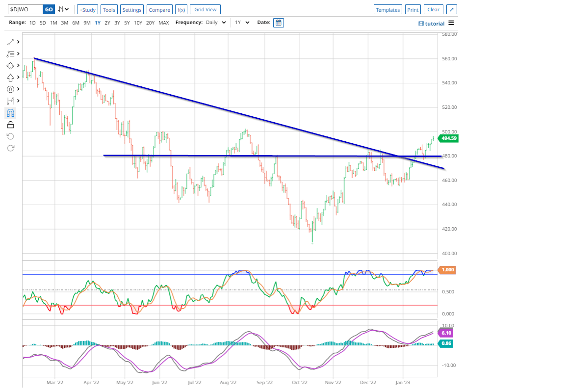The height and width of the screenshot is (392, 567).
Task: Click the undo icon
Action: (x=10, y=136)
